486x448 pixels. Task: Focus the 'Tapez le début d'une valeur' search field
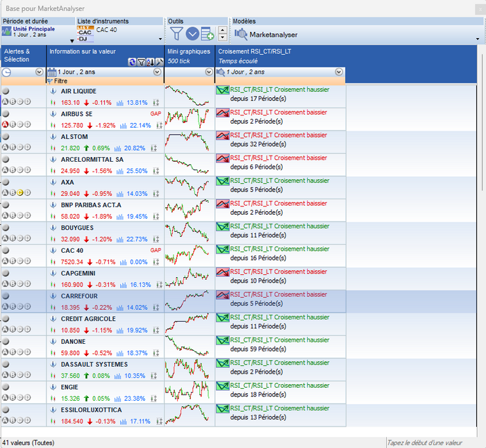434,442
